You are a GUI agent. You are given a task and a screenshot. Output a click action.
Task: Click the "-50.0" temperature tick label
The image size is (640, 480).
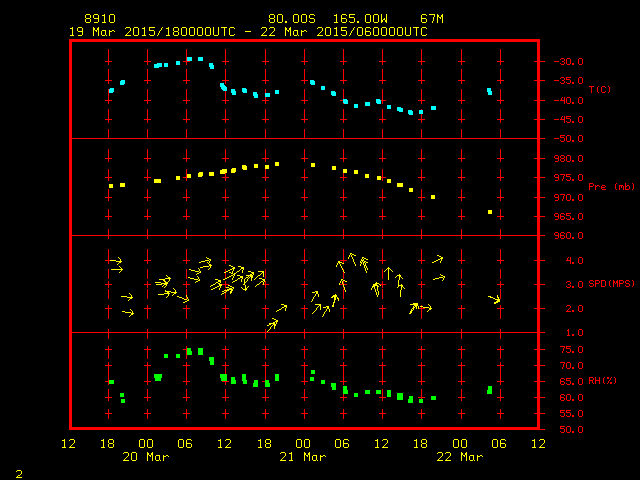pos(569,139)
